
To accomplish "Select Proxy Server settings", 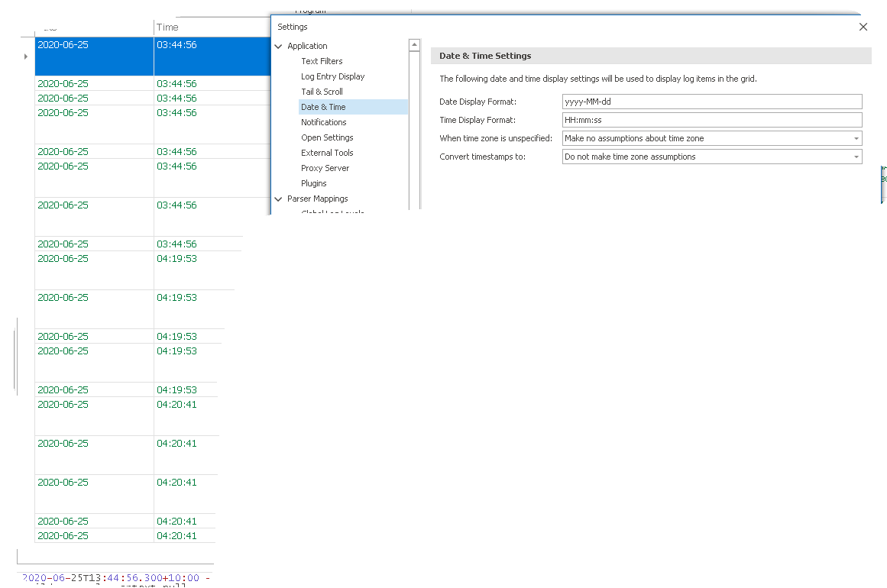I will (325, 168).
